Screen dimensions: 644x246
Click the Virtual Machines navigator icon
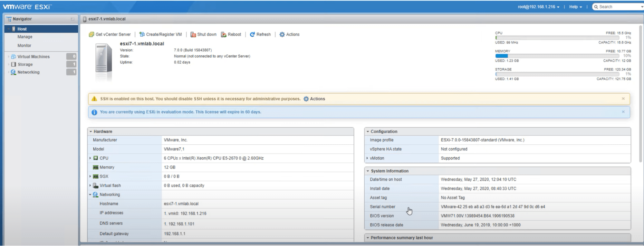click(x=14, y=57)
